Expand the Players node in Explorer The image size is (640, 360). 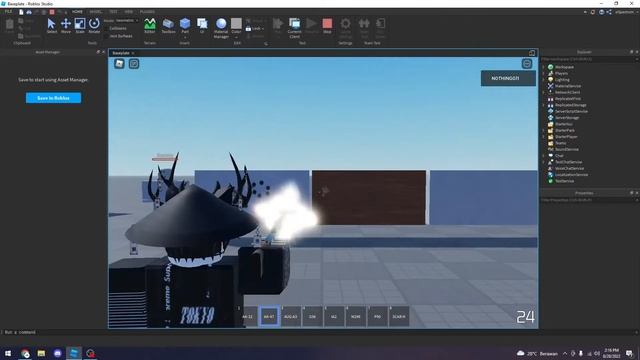click(x=544, y=73)
